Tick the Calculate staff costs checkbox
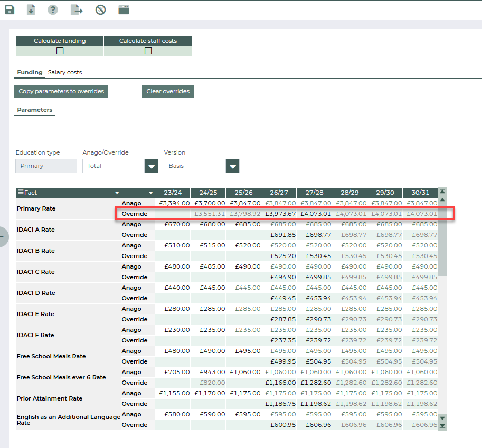Image resolution: width=482 pixels, height=448 pixels. pyautogui.click(x=148, y=51)
